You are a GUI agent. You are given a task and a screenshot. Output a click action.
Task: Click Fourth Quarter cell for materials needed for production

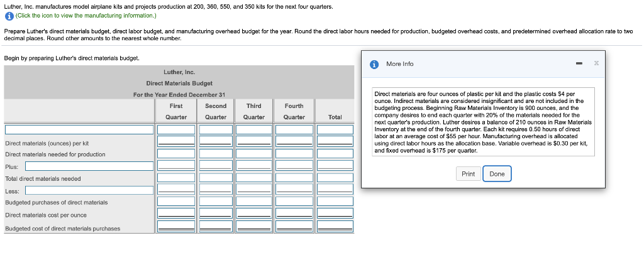294,153
